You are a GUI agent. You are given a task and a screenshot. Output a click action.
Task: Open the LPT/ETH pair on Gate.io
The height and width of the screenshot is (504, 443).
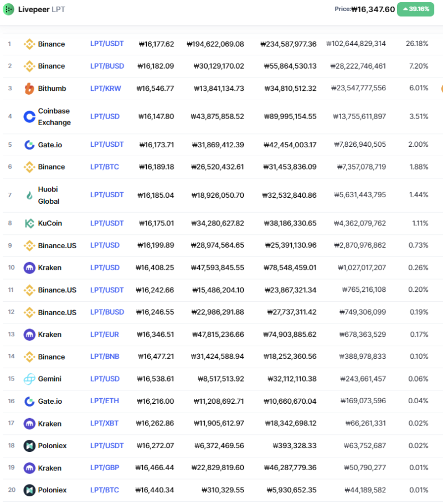pos(105,401)
